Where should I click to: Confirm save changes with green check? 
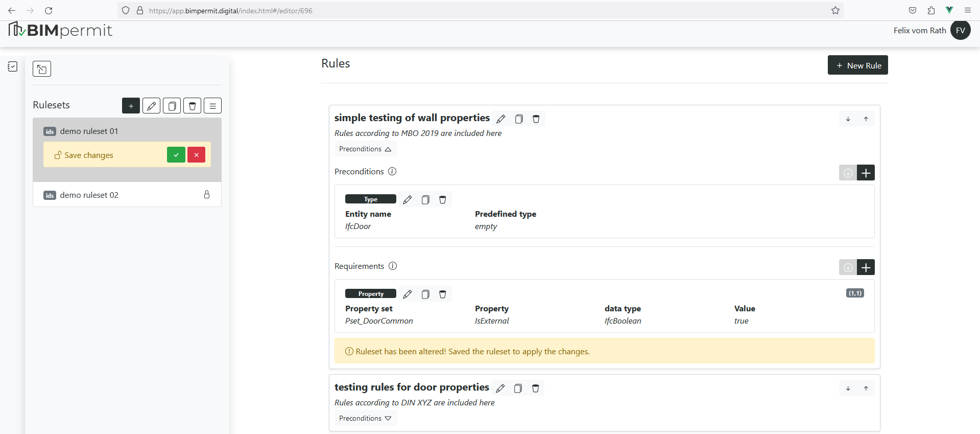pos(176,155)
